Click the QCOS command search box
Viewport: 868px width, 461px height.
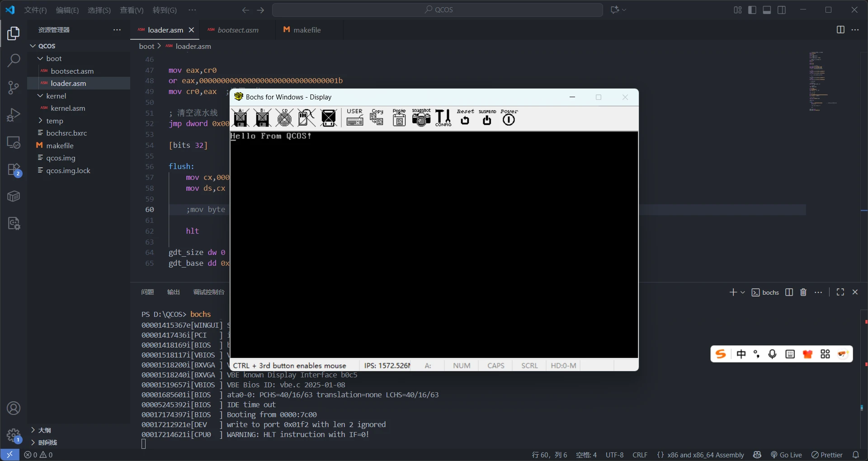[x=437, y=10]
